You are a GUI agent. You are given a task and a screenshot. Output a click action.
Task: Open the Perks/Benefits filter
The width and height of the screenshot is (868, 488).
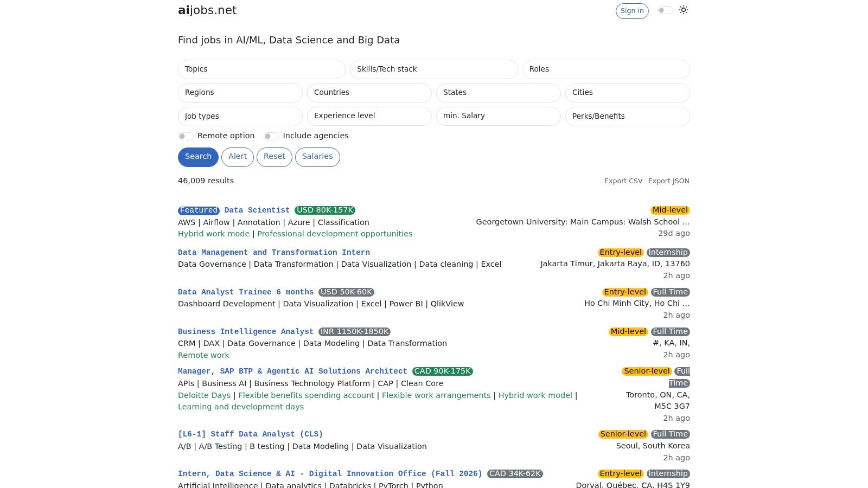pos(628,116)
